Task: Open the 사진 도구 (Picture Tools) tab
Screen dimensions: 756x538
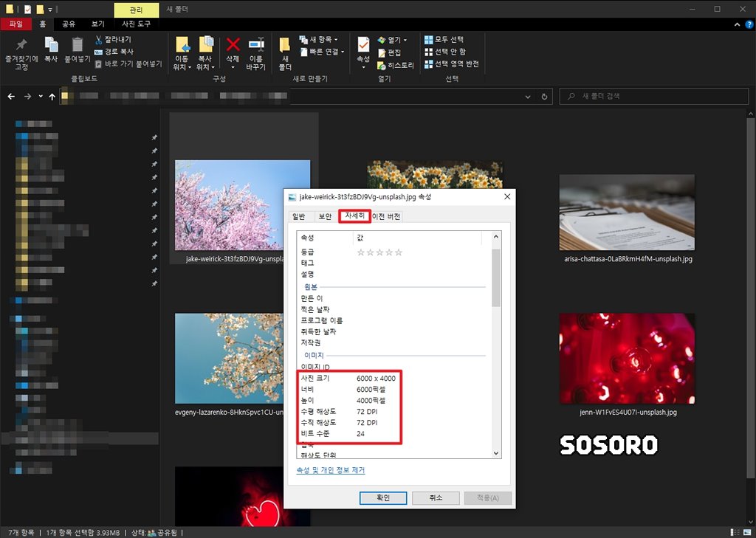Action: pos(137,24)
